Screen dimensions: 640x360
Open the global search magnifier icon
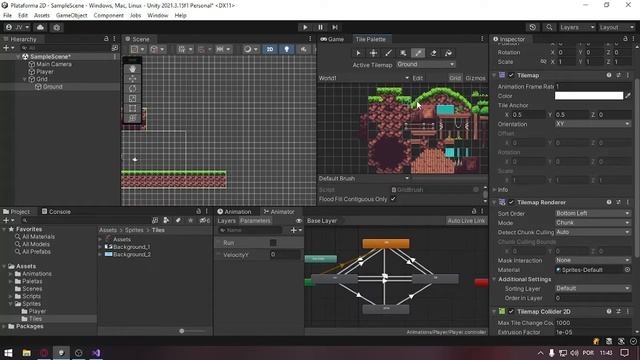[x=549, y=27]
